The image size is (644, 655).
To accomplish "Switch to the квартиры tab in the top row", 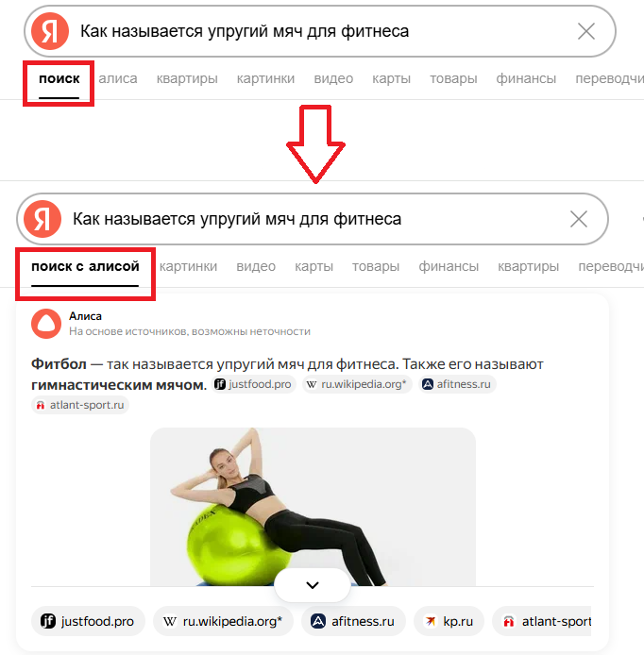I will tap(187, 78).
